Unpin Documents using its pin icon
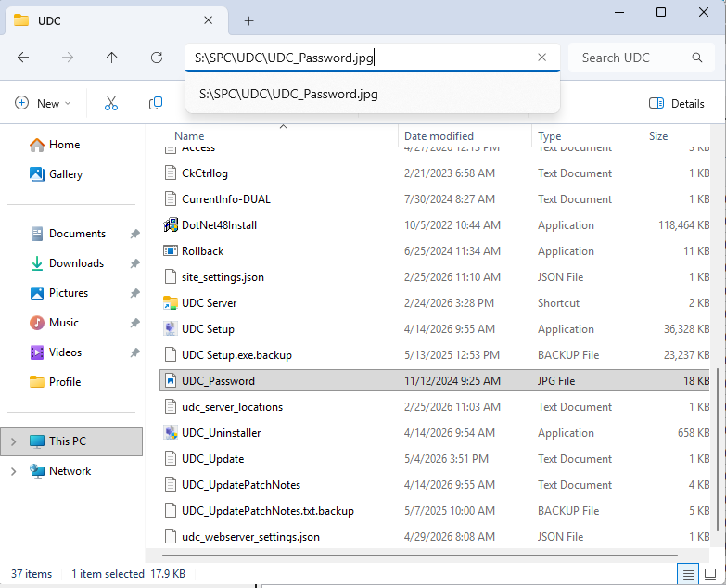 click(x=134, y=234)
